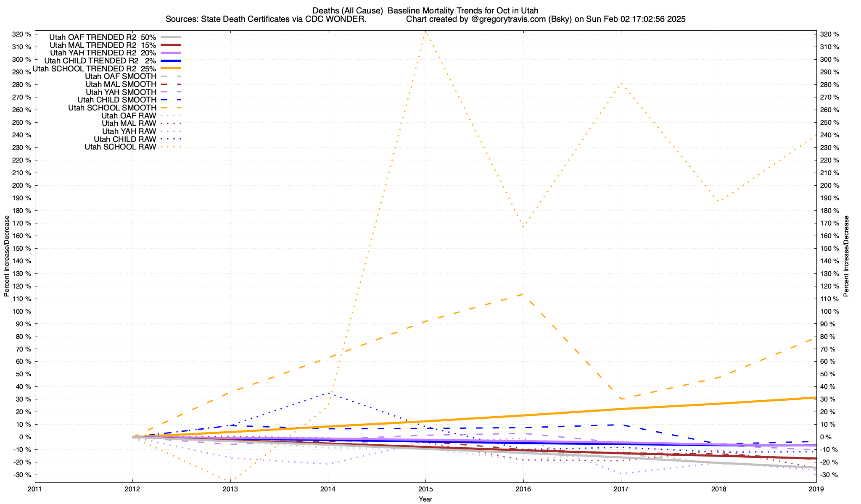Click the SCHOOL SMOOTH peak at 2016
The height and width of the screenshot is (504, 861).
click(x=523, y=294)
